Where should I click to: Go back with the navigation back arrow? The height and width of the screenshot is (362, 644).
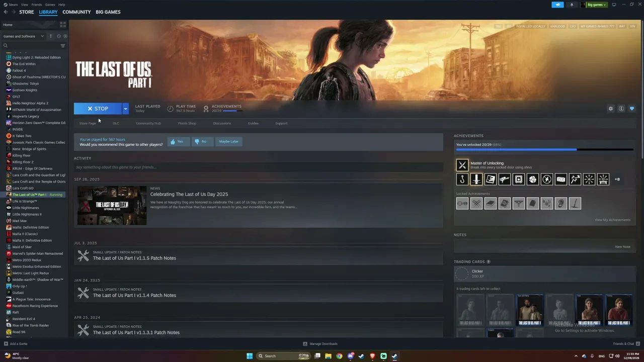point(6,12)
